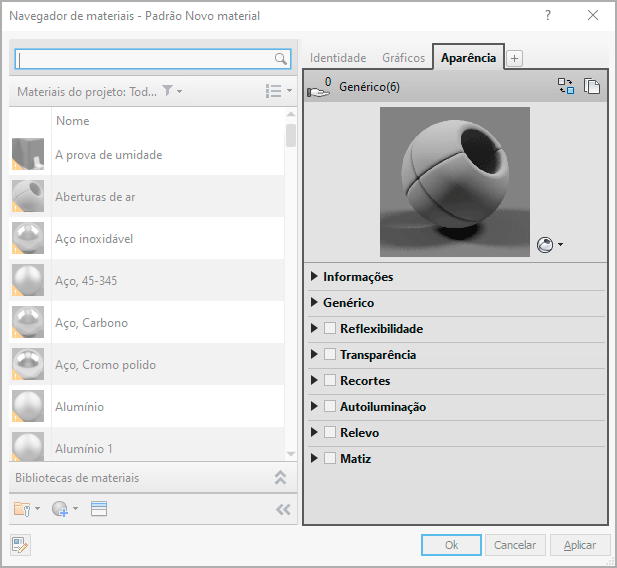Click the scrollbar down arrow
617x568 pixels.
tap(291, 454)
